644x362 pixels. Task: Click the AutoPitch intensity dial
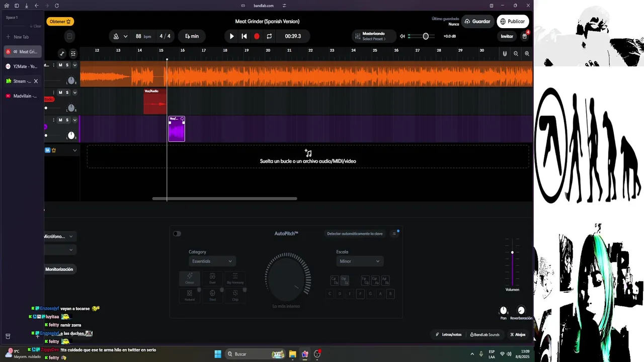287,279
